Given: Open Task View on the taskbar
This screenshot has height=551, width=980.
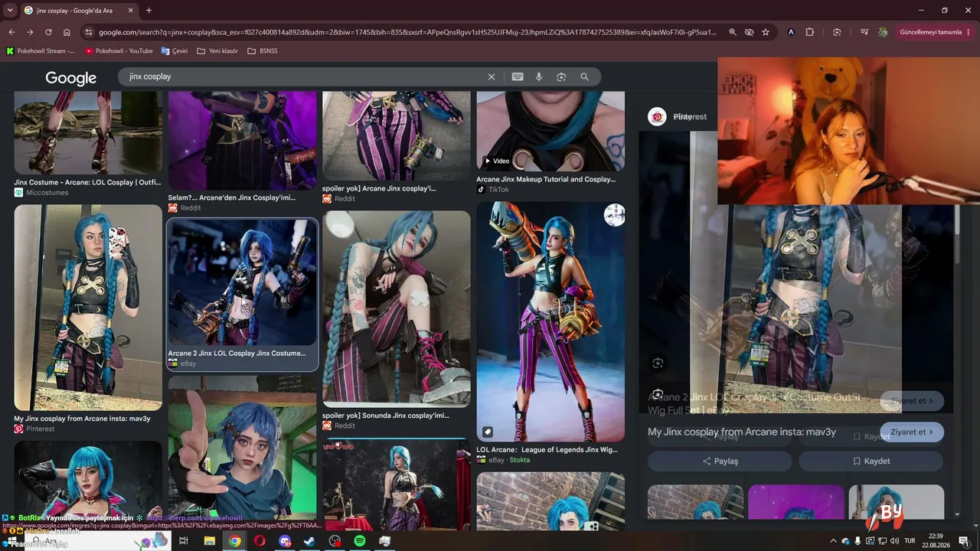Looking at the screenshot, I should click(x=184, y=541).
